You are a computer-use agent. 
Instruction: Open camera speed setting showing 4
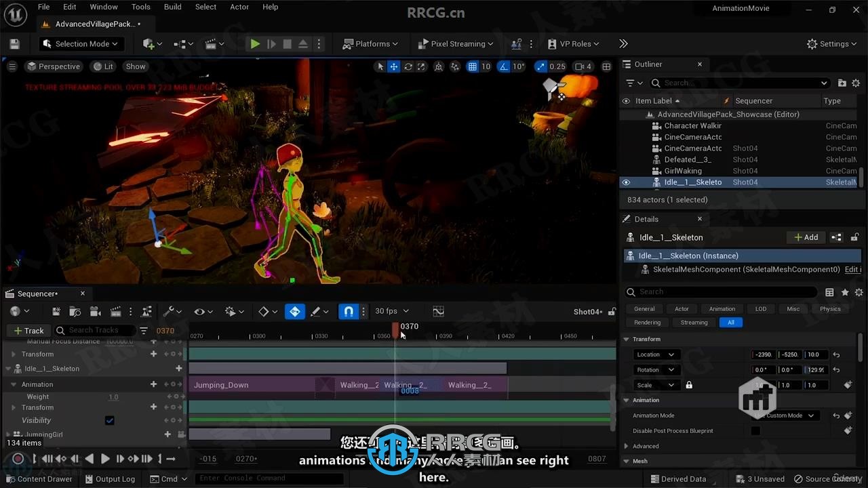[583, 66]
